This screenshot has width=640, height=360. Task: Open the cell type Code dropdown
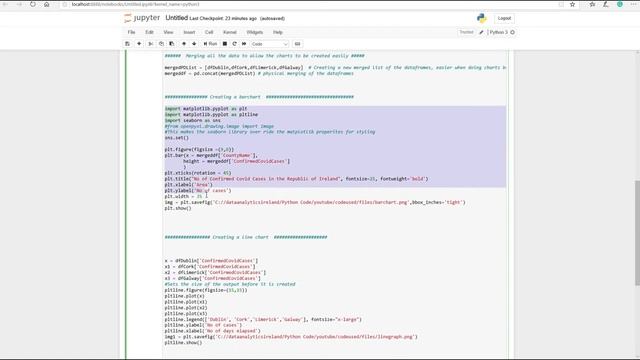[x=269, y=44]
